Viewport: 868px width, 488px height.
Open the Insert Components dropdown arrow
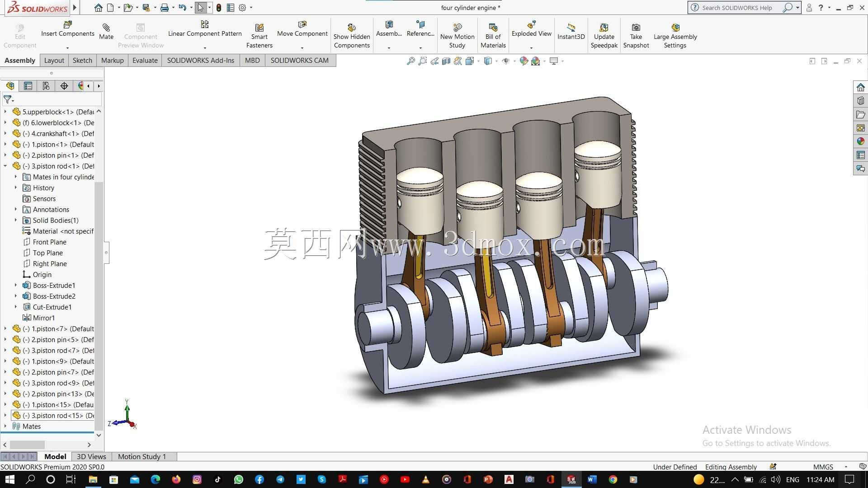pos(67,48)
